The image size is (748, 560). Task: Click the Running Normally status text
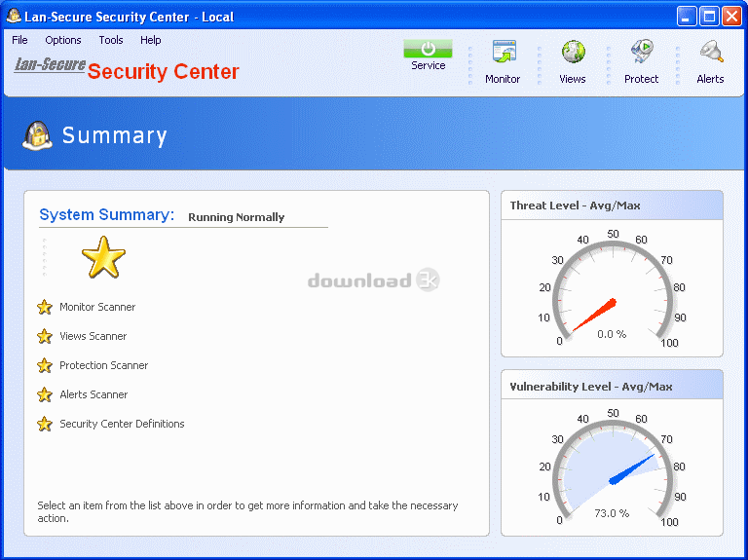pos(236,217)
